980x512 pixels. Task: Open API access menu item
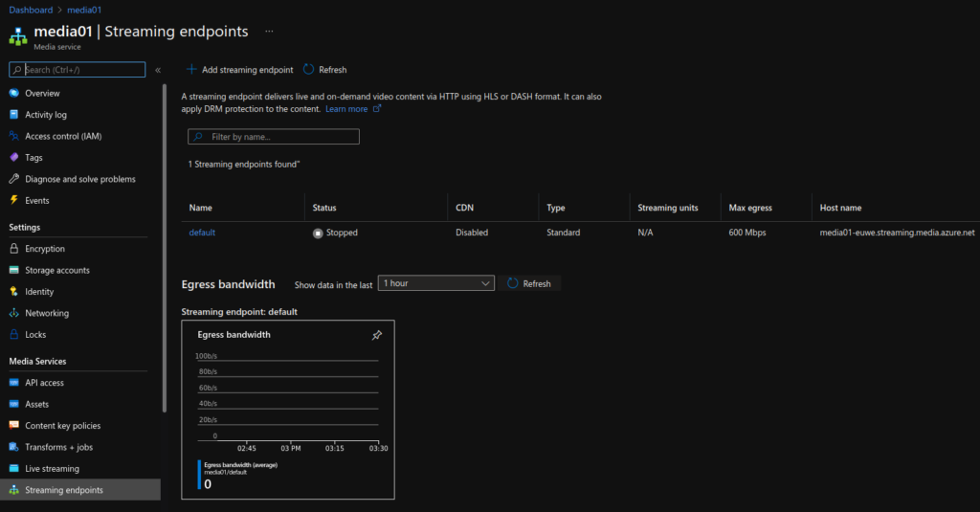click(x=44, y=383)
